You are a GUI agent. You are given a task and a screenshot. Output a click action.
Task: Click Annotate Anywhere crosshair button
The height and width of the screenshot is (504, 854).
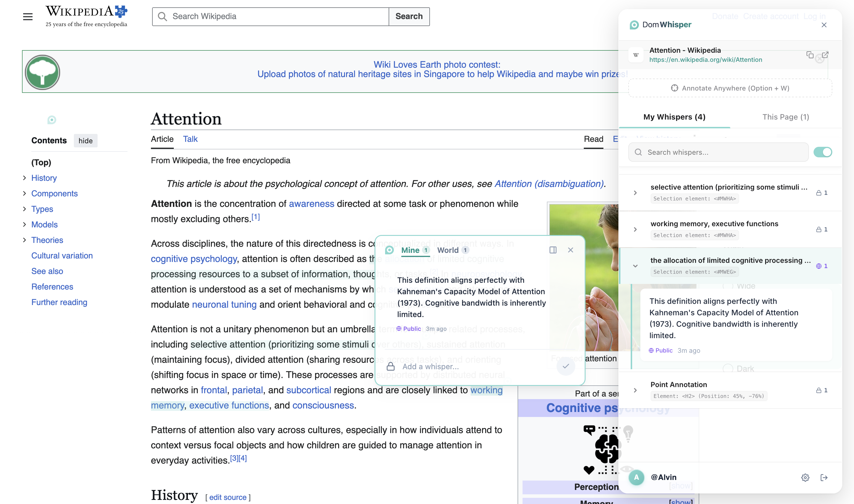tap(730, 88)
